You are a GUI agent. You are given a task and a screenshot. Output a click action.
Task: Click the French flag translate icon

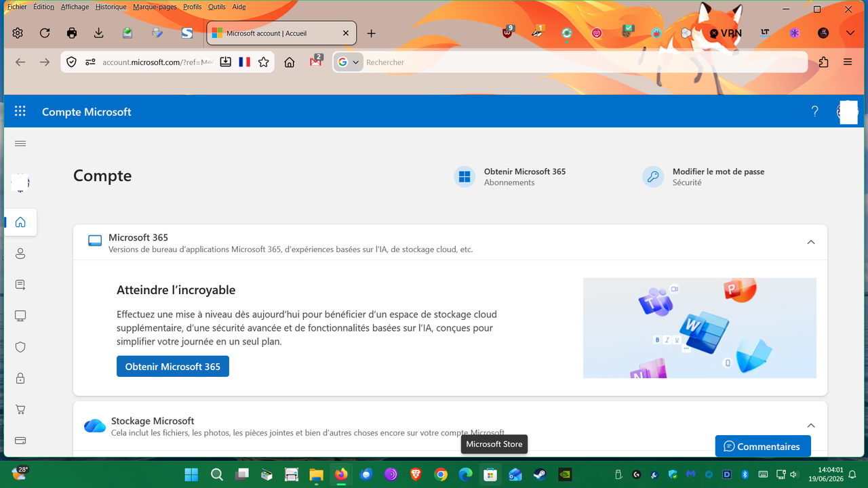pos(245,62)
